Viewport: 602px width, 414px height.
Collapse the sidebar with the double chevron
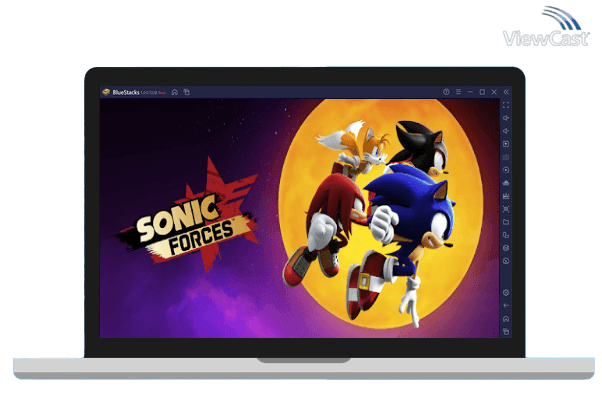pos(506,92)
